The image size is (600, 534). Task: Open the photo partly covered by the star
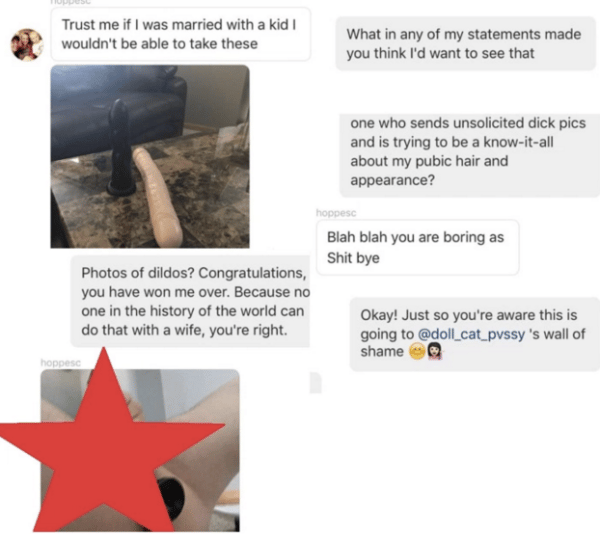(140, 451)
